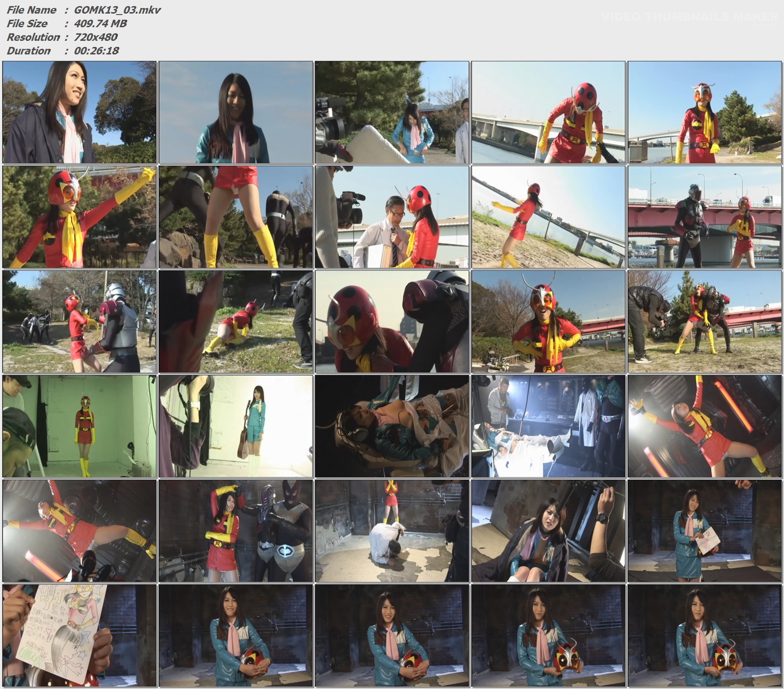
Task: Open thumbnail of seated woman under boom microphone
Action: pos(548,531)
